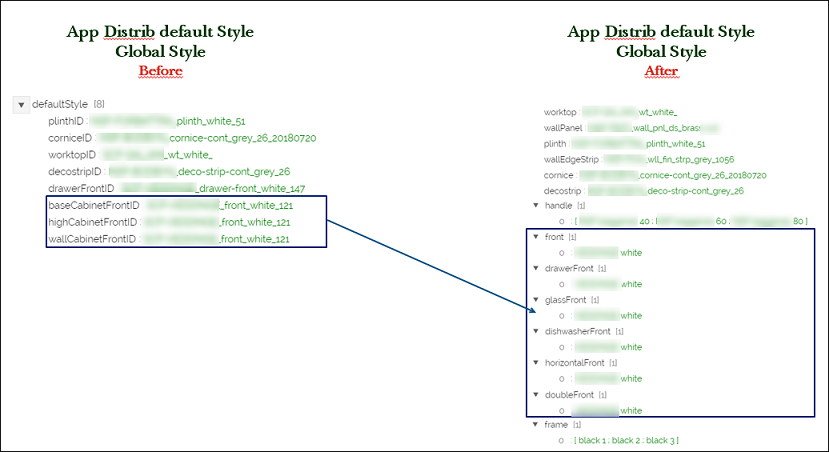829x452 pixels.
Task: Collapse the frame node arrow
Action: click(x=535, y=425)
